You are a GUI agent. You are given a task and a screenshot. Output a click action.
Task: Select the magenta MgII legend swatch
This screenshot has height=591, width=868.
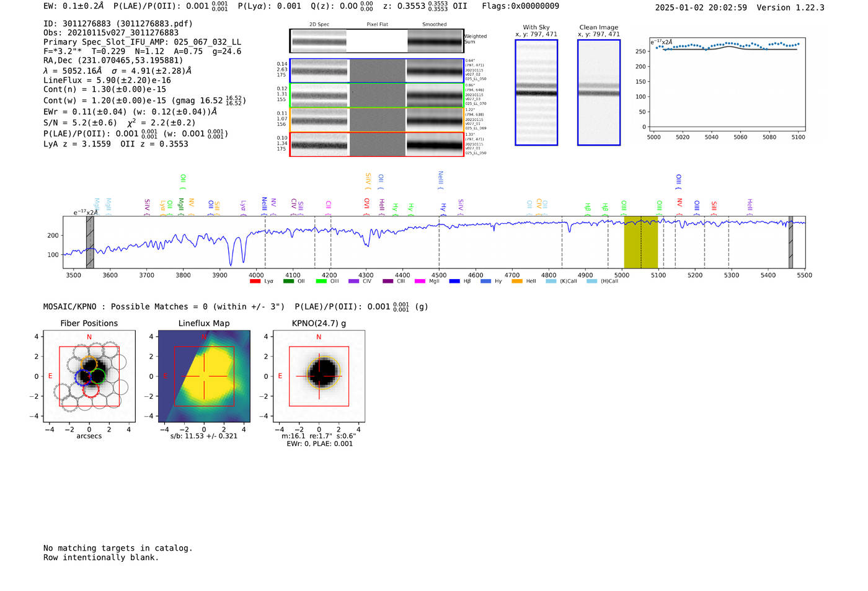click(420, 281)
